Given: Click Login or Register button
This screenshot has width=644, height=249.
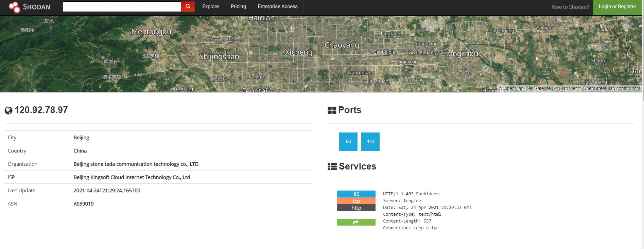Looking at the screenshot, I should pyautogui.click(x=617, y=7).
